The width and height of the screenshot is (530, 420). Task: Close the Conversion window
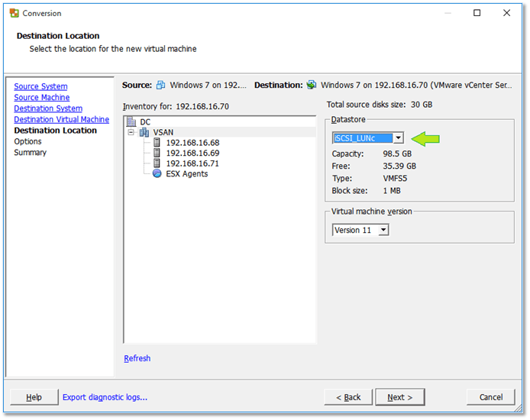coord(506,13)
